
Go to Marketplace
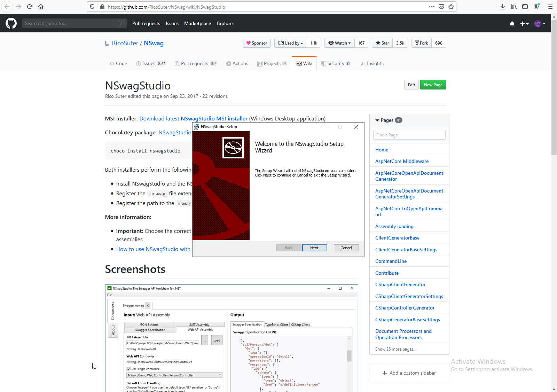pos(197,23)
